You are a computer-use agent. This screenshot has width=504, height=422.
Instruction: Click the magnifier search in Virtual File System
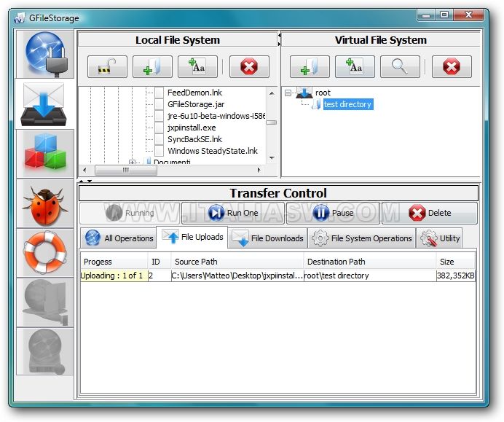coord(400,66)
